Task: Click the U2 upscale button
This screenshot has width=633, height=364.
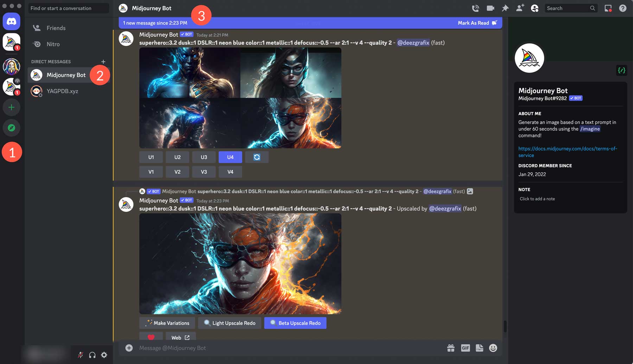Action: 177,157
